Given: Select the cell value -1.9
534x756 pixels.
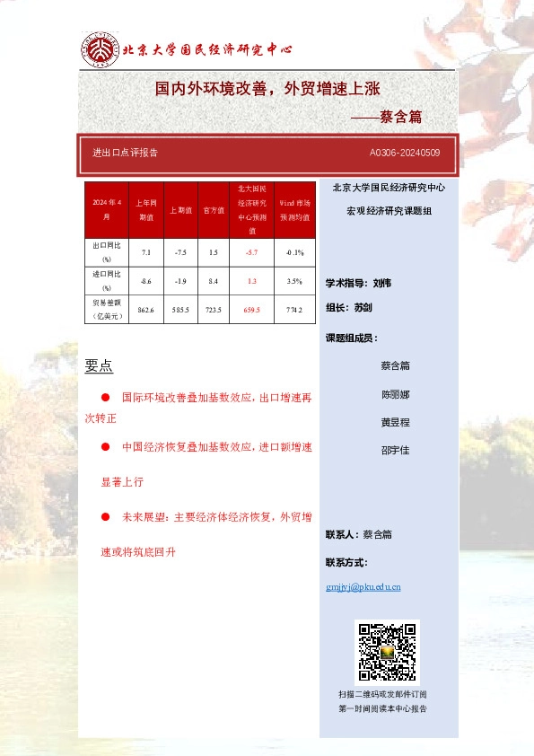Looking at the screenshot, I should click(x=180, y=281).
